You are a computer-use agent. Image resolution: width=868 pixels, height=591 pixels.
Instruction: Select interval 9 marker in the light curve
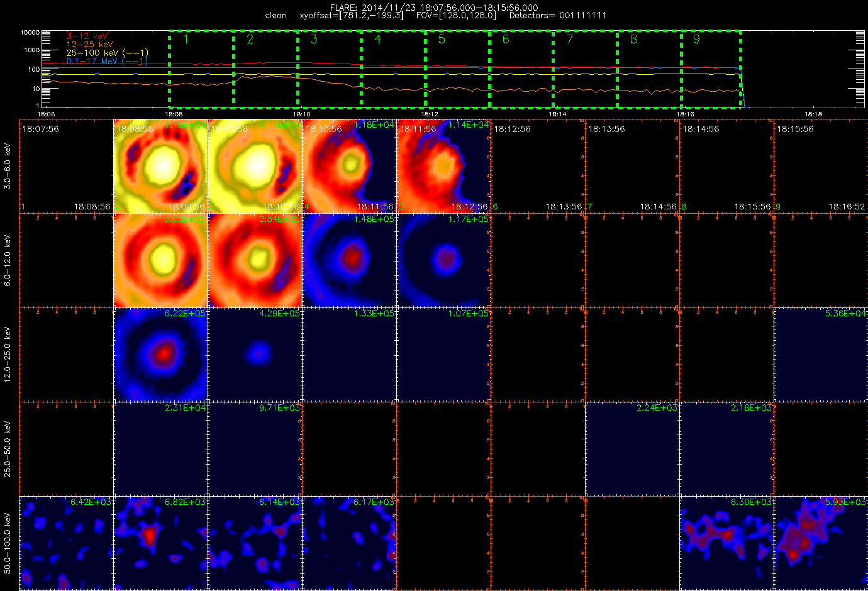[x=696, y=39]
